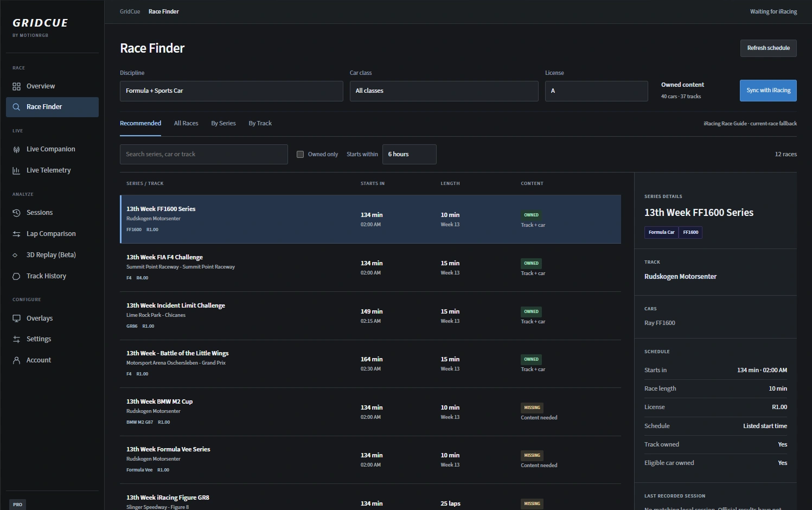Click the search series, car or track field
Screen dimensions: 812x510
[x=204, y=155]
